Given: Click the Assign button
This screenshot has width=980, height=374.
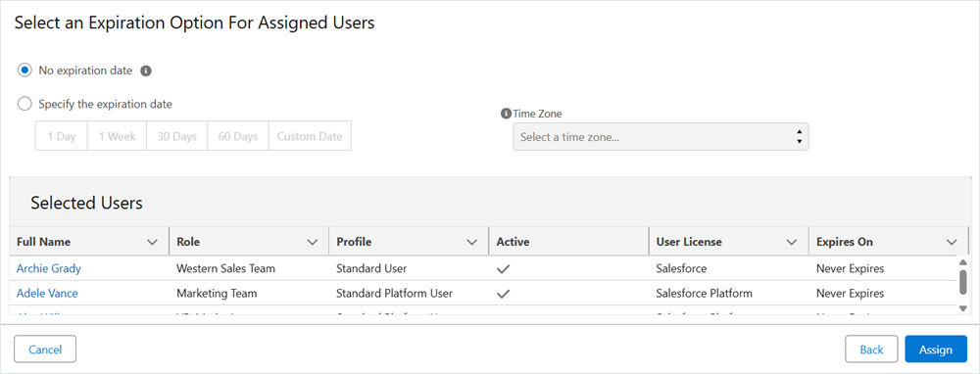Looking at the screenshot, I should (936, 349).
